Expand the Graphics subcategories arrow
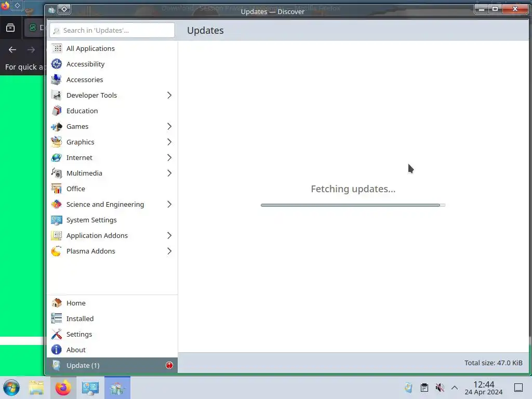This screenshot has height=399, width=532. [x=169, y=142]
